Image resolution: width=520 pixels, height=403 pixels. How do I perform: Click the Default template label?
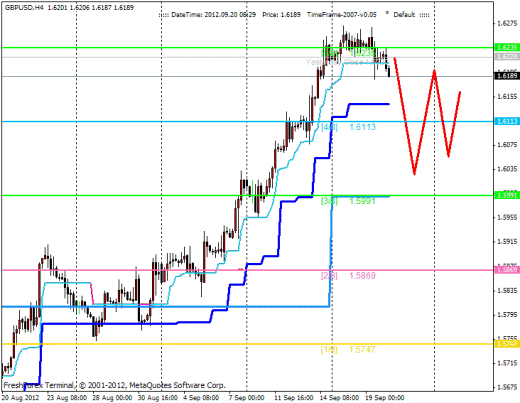pyautogui.click(x=404, y=15)
